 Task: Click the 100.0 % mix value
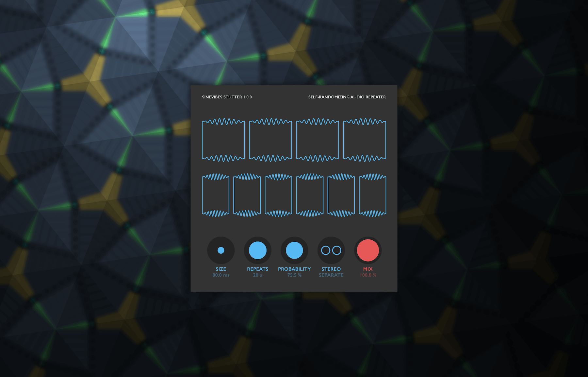pyautogui.click(x=368, y=275)
